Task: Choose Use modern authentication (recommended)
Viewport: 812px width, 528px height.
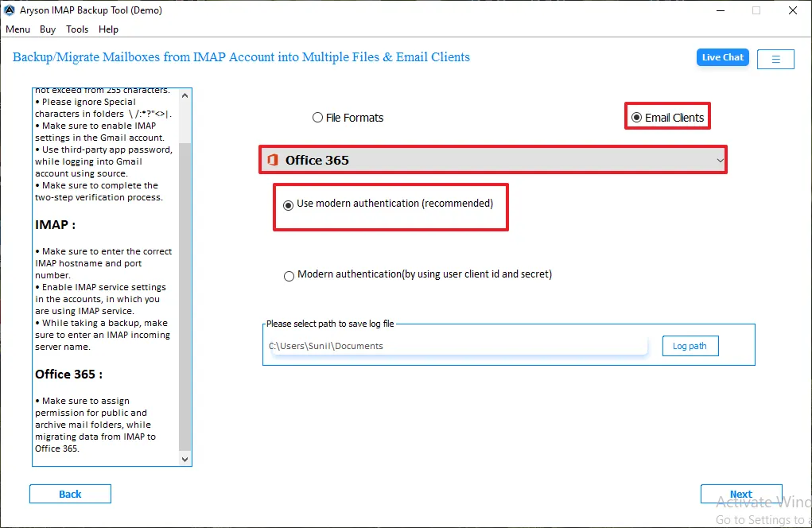Action: tap(388, 204)
